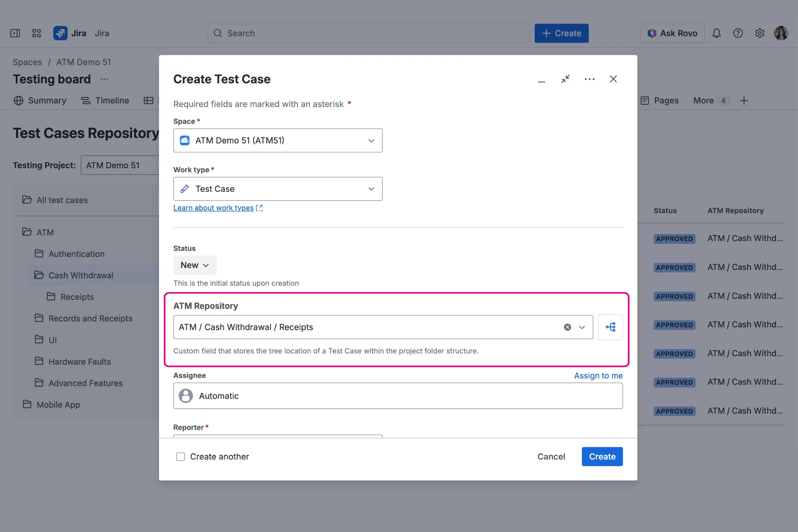Viewport: 798px width, 532px height.
Task: Click the Assign to me link
Action: [x=598, y=376]
